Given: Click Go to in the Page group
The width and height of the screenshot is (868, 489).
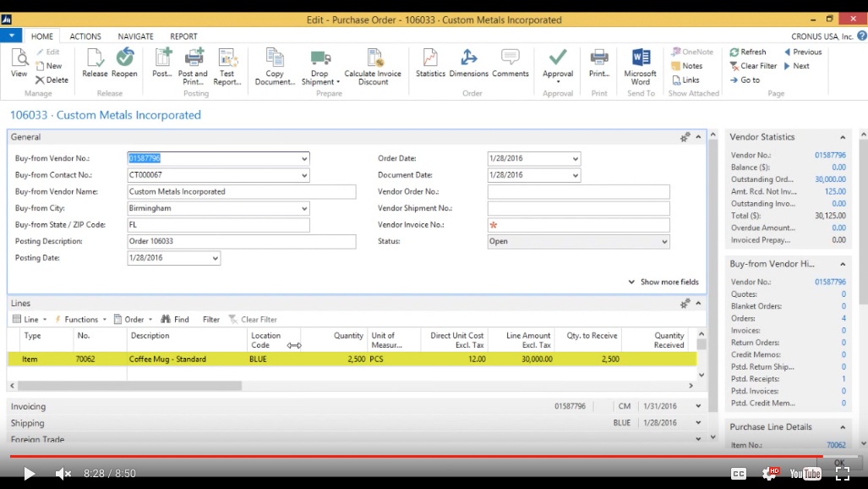Looking at the screenshot, I should click(x=745, y=80).
